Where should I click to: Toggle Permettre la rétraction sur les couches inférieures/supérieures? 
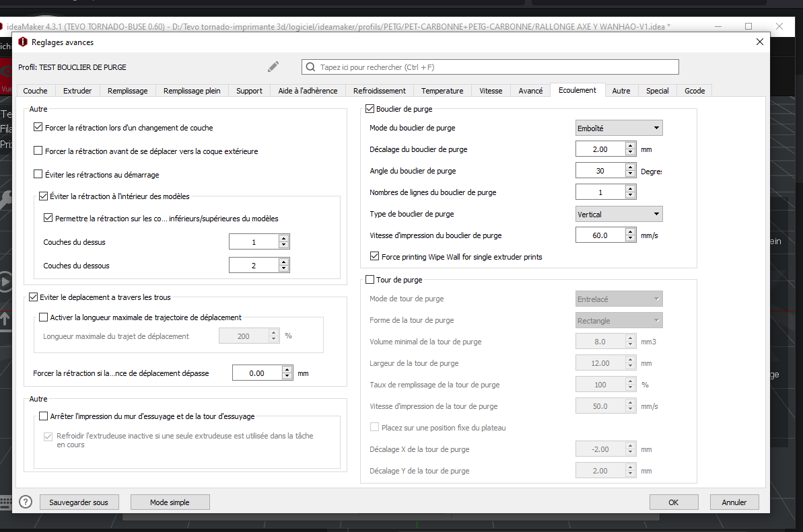(48, 218)
